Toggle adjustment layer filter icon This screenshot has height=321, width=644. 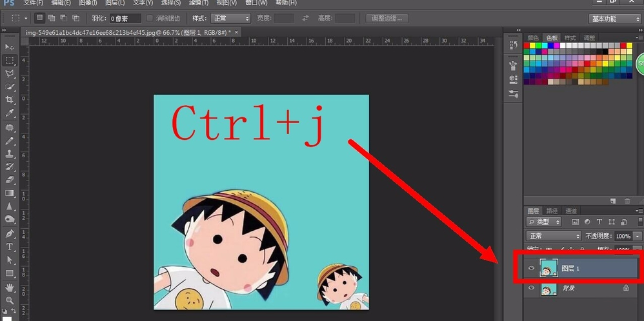(587, 222)
